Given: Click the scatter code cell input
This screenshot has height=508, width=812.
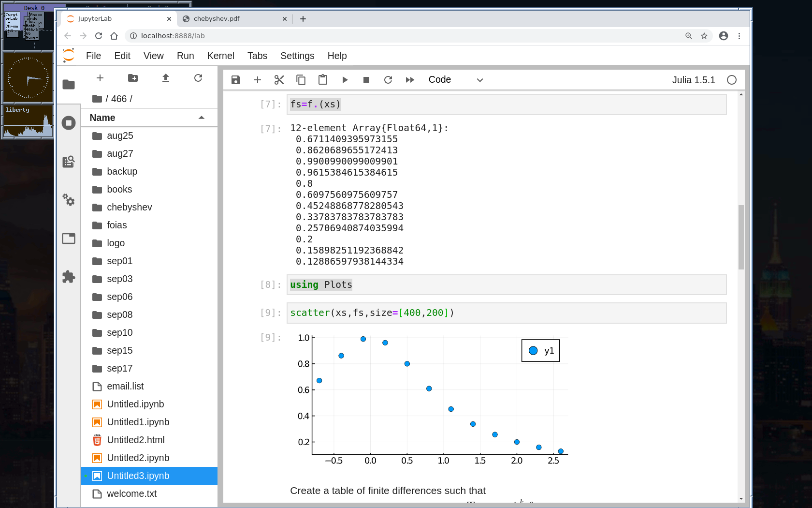Looking at the screenshot, I should click(506, 313).
